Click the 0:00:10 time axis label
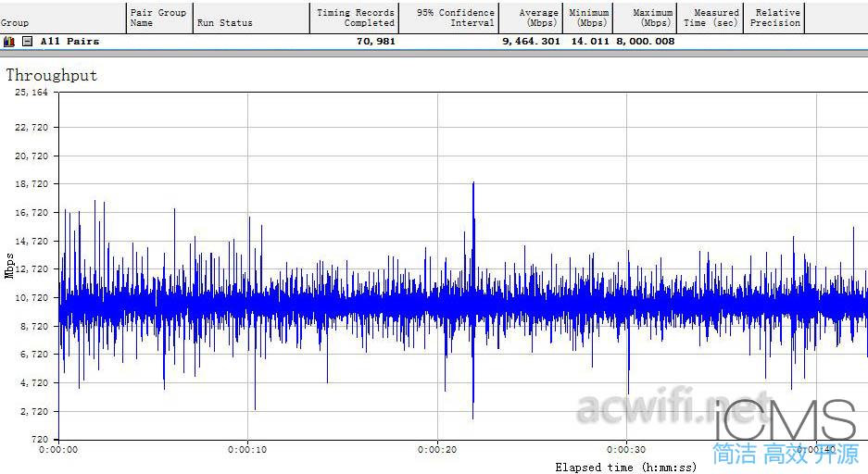Viewport: 868px width, 474px height. click(x=247, y=450)
